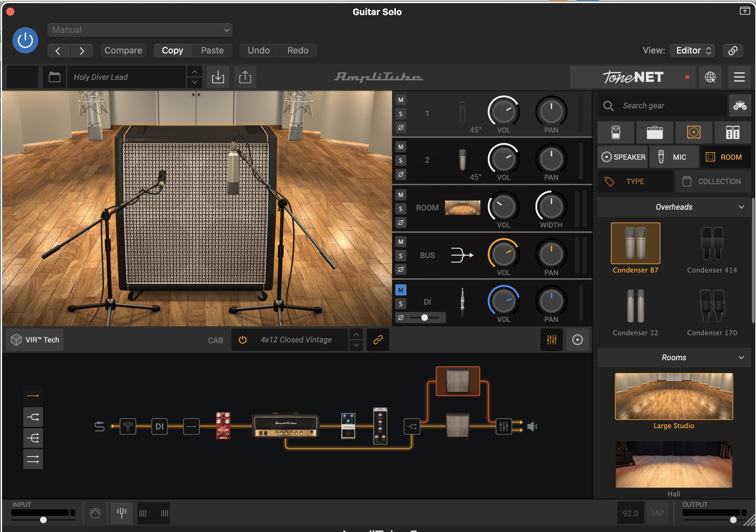Click the VIR Tech button
This screenshot has width=756, height=532.
(x=35, y=340)
